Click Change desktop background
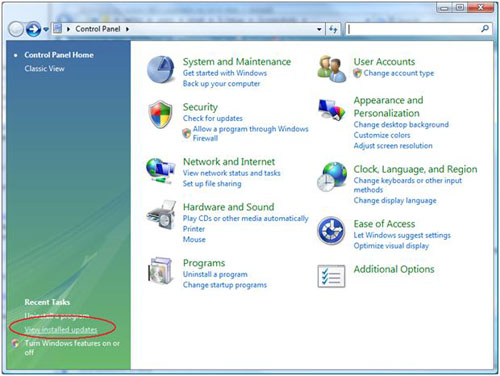 coord(401,125)
